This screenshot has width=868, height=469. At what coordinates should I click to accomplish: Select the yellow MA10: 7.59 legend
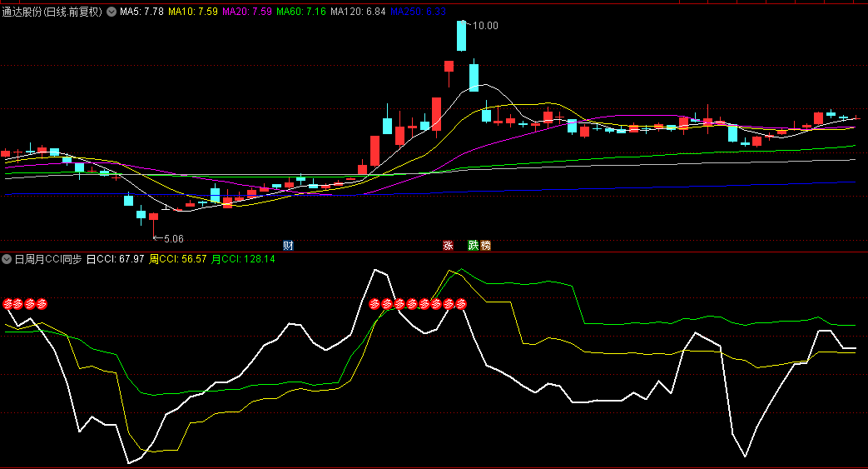point(193,12)
